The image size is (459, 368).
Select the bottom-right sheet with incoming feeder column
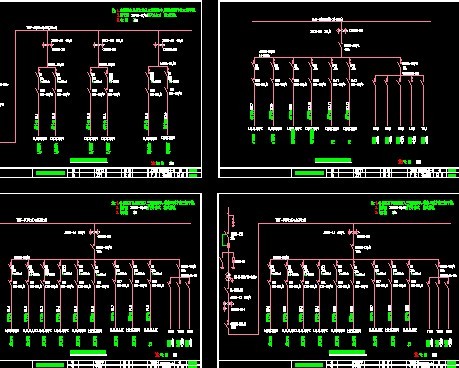(x=339, y=281)
